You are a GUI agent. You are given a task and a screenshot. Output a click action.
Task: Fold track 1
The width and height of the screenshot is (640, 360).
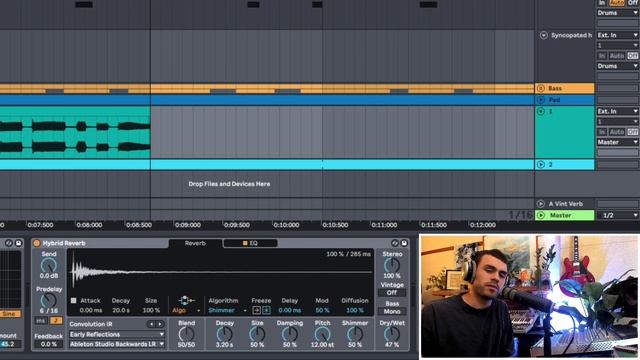[x=541, y=111]
